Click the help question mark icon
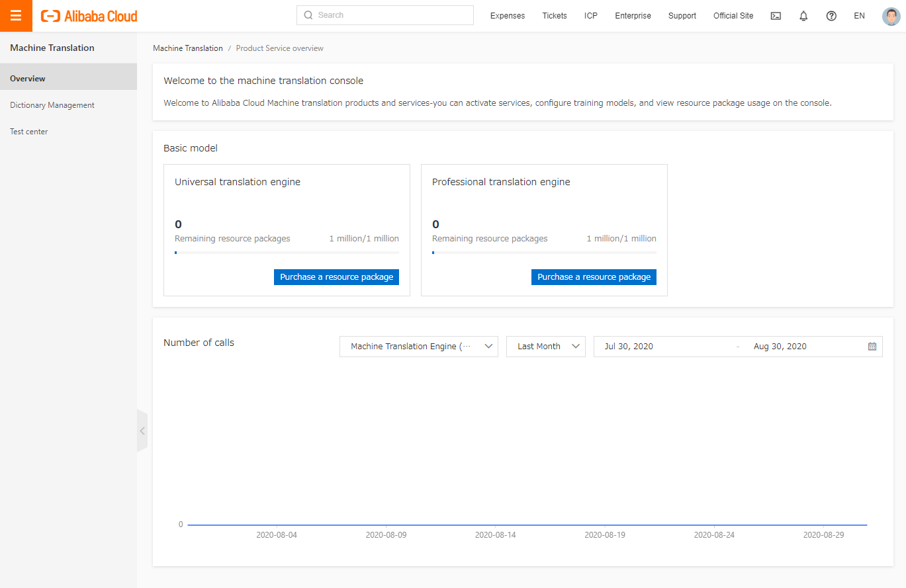Image resolution: width=906 pixels, height=588 pixels. coord(831,16)
